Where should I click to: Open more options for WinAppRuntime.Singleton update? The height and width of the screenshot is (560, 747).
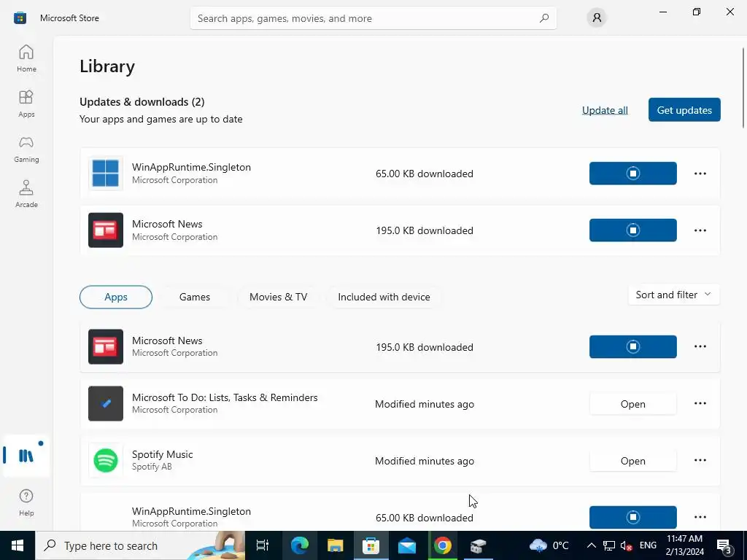click(x=700, y=174)
